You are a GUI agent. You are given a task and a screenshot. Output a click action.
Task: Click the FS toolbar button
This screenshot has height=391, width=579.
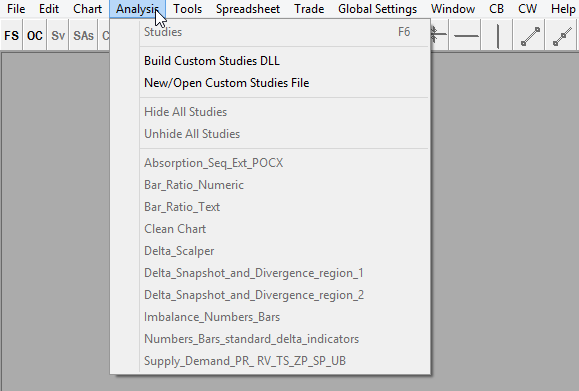11,35
